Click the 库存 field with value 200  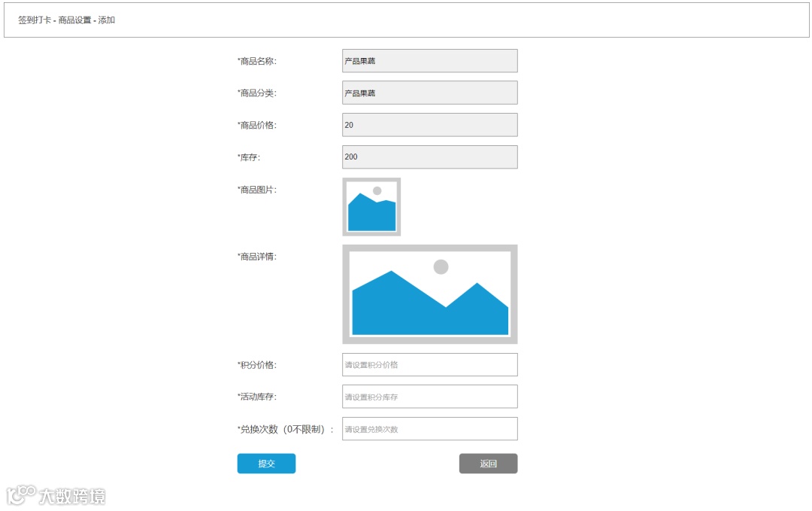(429, 157)
